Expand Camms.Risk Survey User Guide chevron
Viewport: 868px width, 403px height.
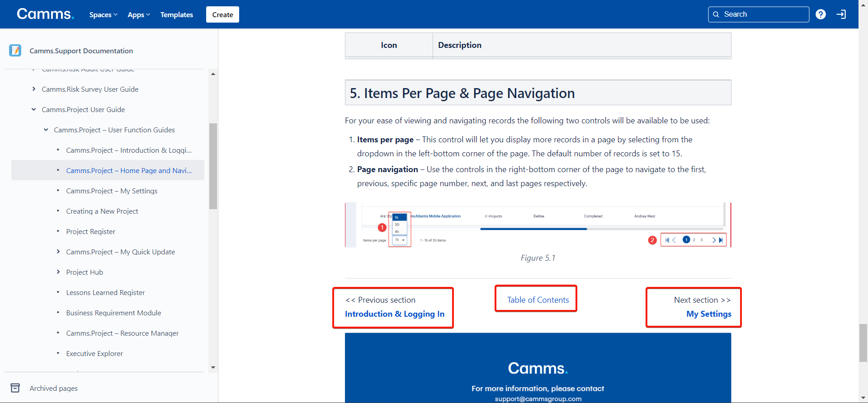(34, 89)
